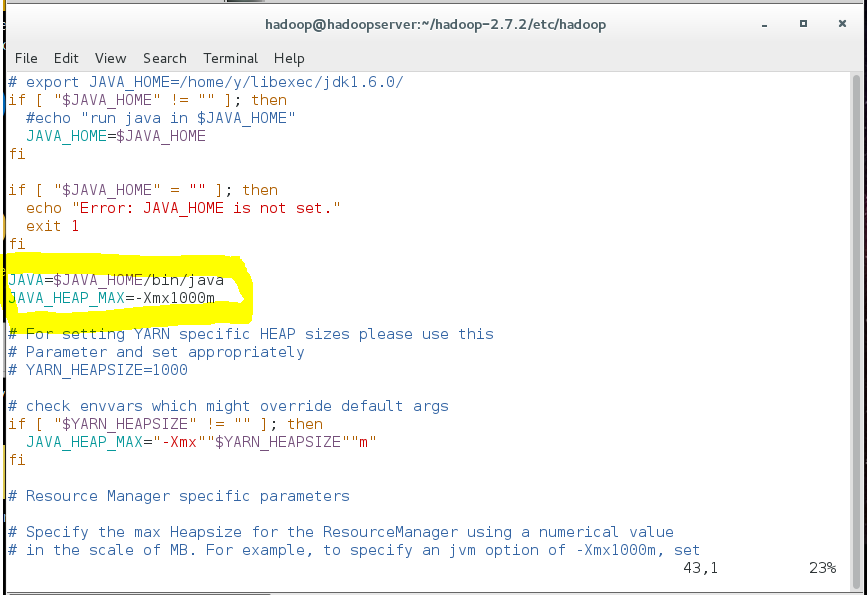Click the '# Parameter and set appropriately' comment

156,352
